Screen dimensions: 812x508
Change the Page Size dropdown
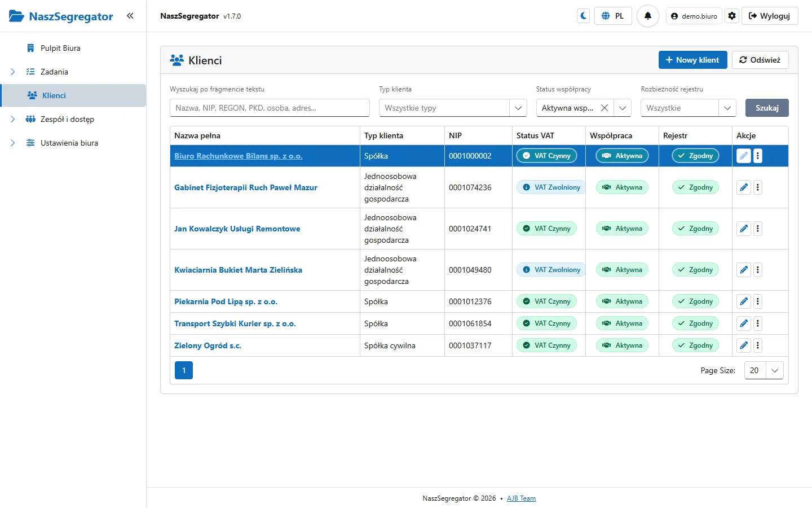coord(764,370)
